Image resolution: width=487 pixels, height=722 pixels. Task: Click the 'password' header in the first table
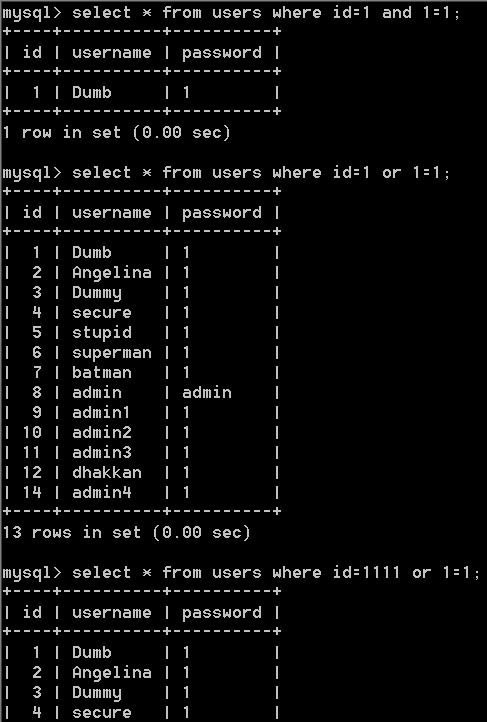tap(222, 53)
